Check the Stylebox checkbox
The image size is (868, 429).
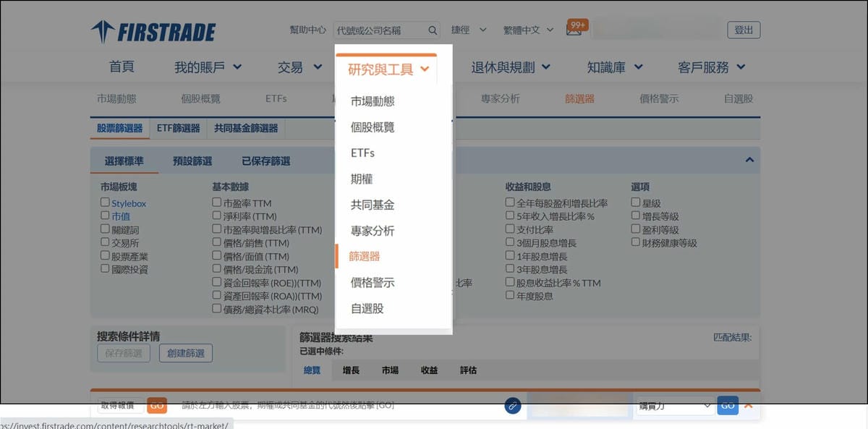click(106, 203)
